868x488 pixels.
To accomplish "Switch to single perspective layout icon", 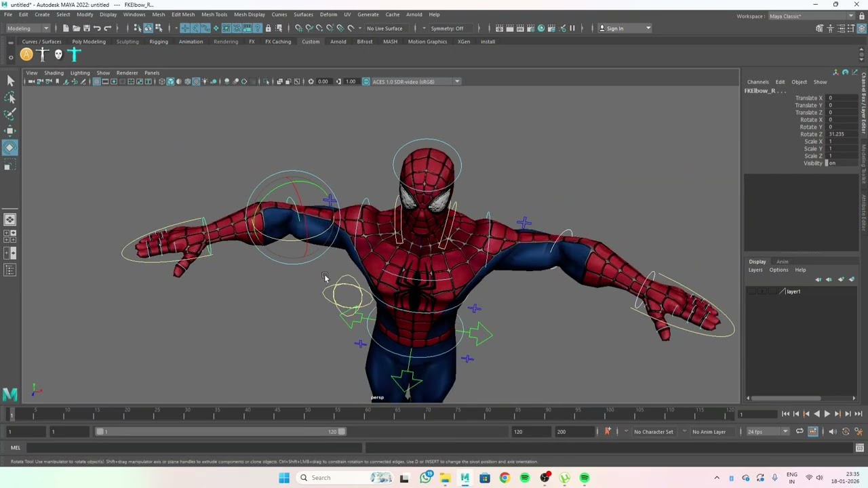I will coord(9,219).
